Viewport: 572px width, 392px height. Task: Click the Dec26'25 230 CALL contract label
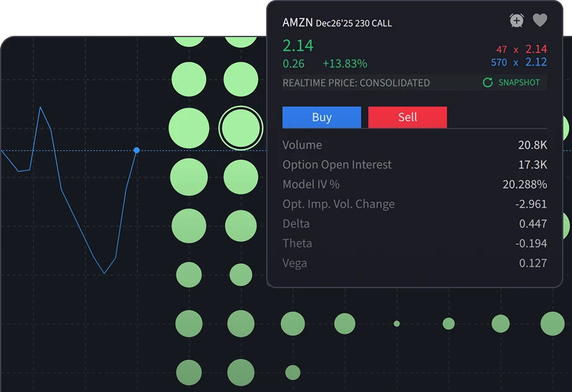coord(353,23)
